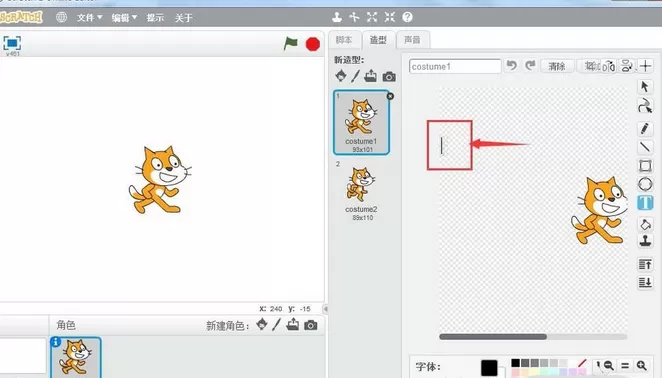The height and width of the screenshot is (378, 662).
Task: Switch to the 脚本 scripts tab
Action: point(344,40)
